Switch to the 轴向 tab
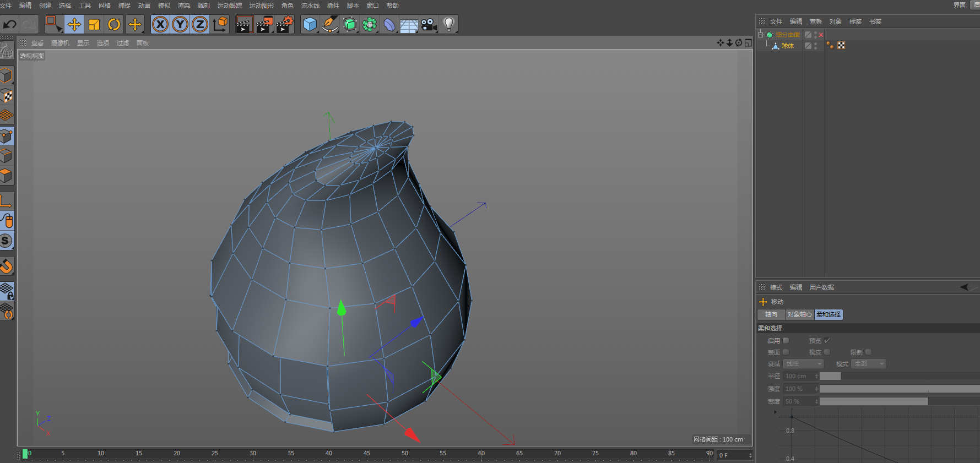This screenshot has height=463, width=980. pos(771,314)
